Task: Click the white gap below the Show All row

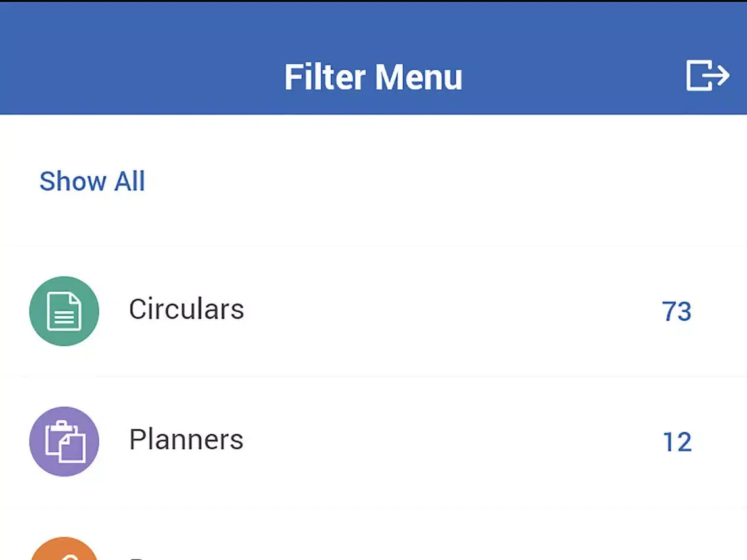Action: tap(373, 227)
